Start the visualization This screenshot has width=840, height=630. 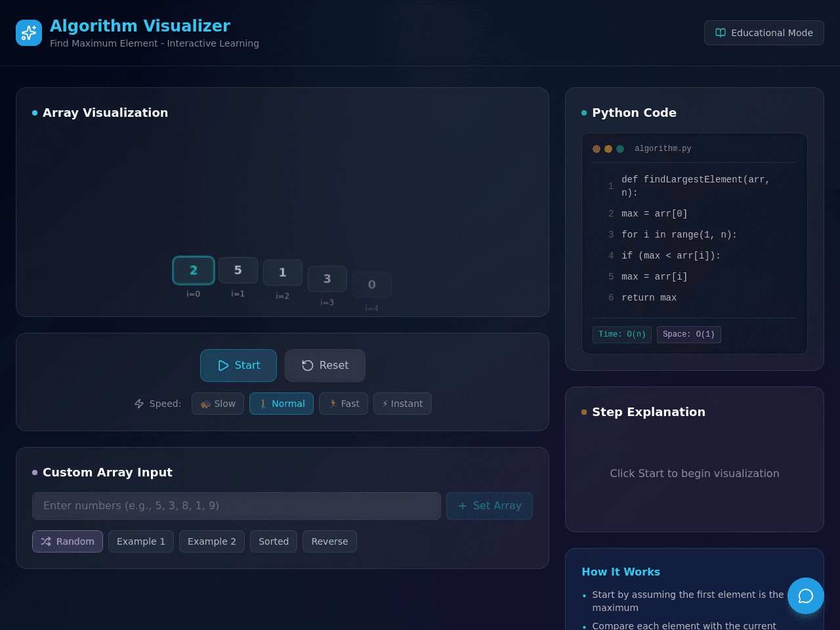coord(238,366)
